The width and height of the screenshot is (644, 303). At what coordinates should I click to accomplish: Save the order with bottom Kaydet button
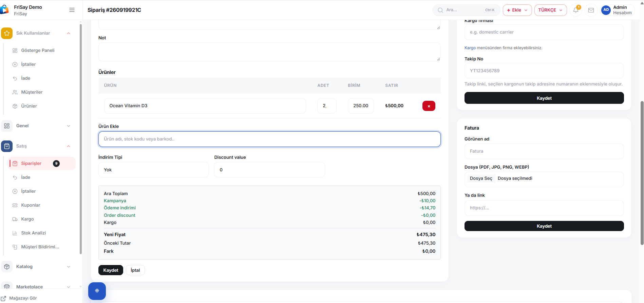click(x=111, y=270)
